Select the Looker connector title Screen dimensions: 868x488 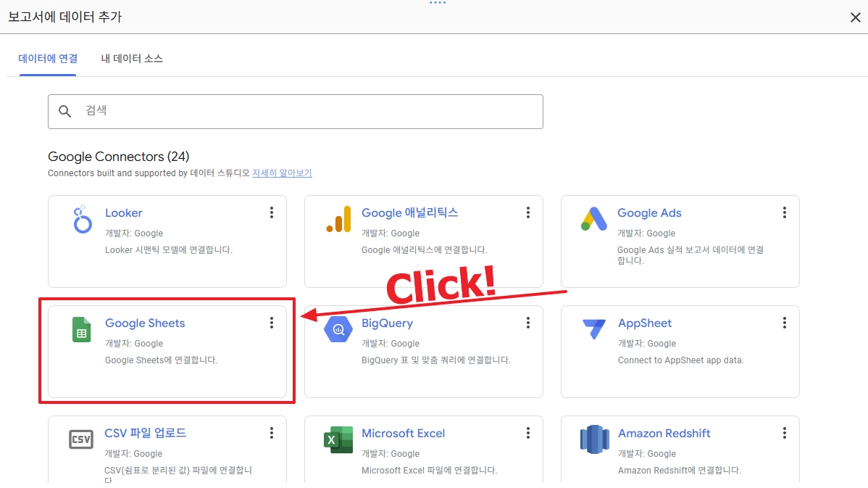point(123,212)
